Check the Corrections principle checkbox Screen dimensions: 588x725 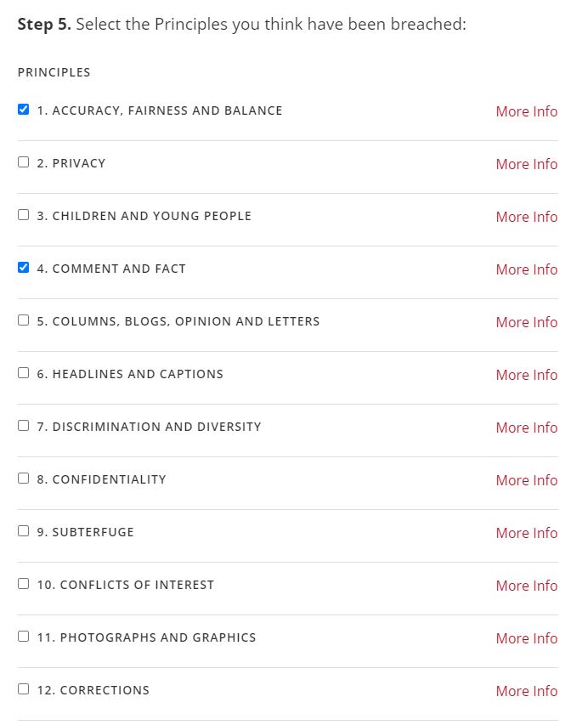pos(23,689)
